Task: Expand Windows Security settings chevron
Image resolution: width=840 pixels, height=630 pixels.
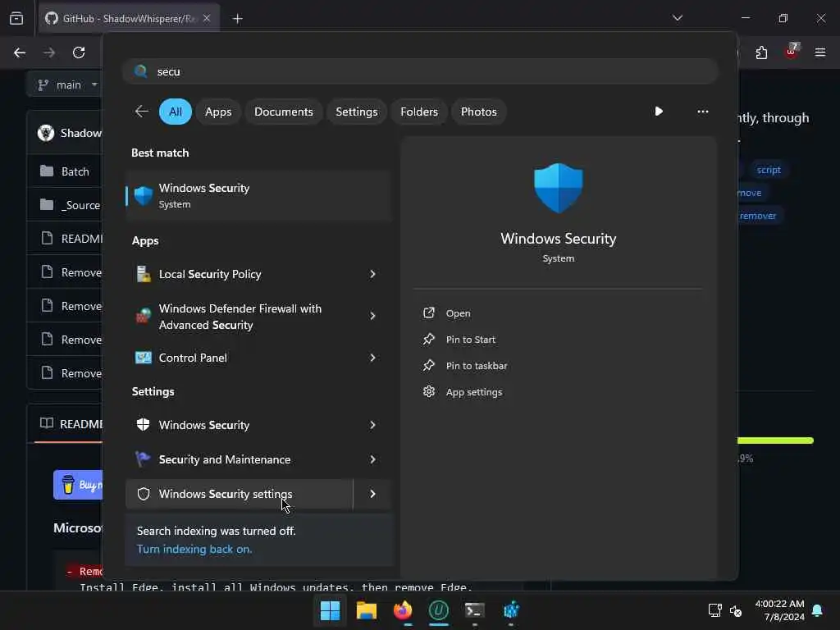Action: 373,494
